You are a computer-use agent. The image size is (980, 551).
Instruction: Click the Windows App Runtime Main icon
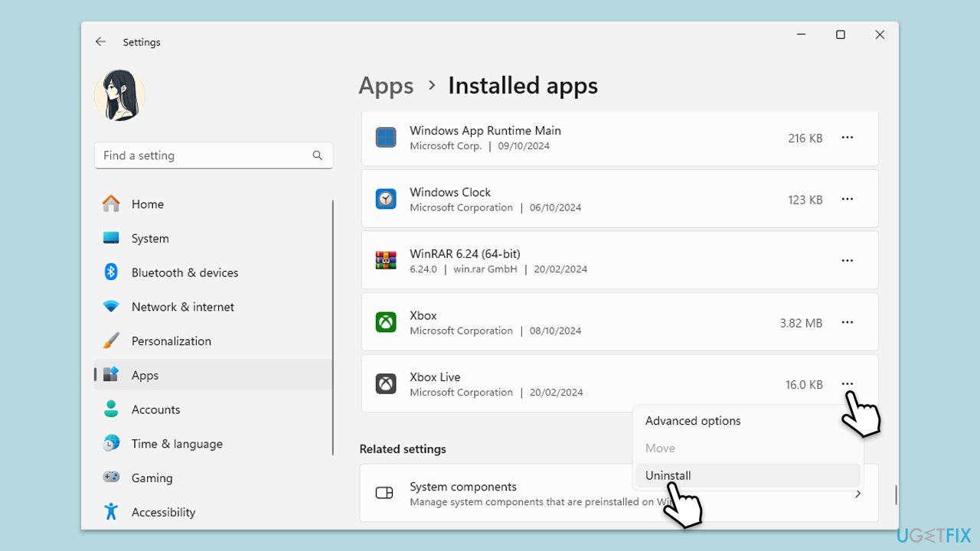[386, 138]
